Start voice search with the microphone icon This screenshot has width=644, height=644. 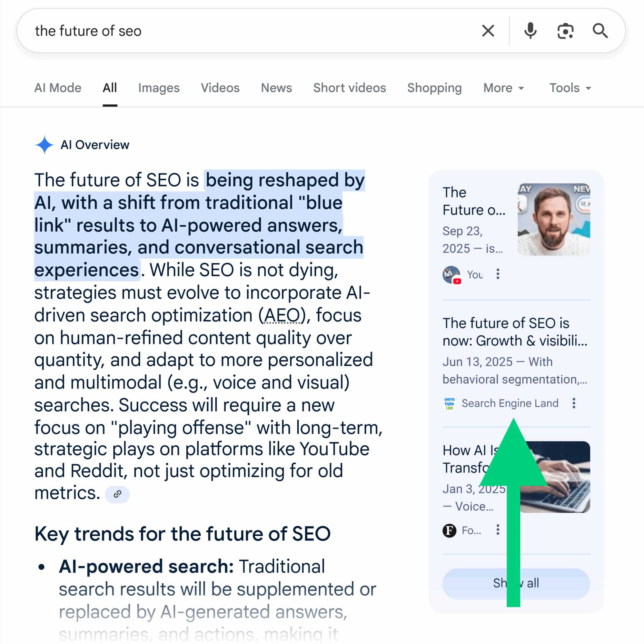pos(530,31)
